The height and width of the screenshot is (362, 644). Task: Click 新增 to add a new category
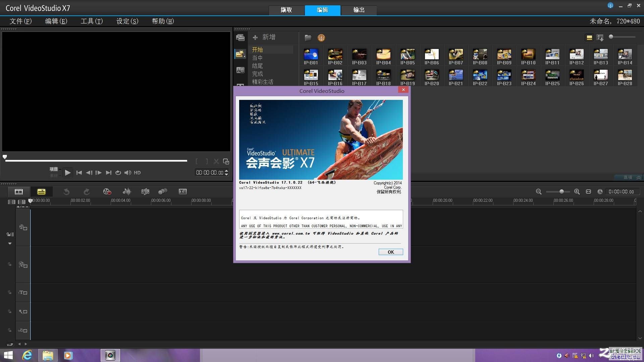264,37
